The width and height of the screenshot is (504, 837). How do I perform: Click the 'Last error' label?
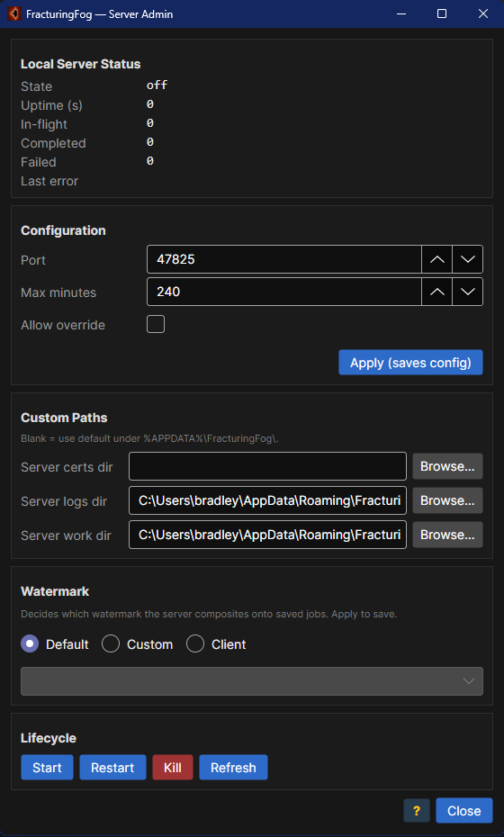[49, 181]
